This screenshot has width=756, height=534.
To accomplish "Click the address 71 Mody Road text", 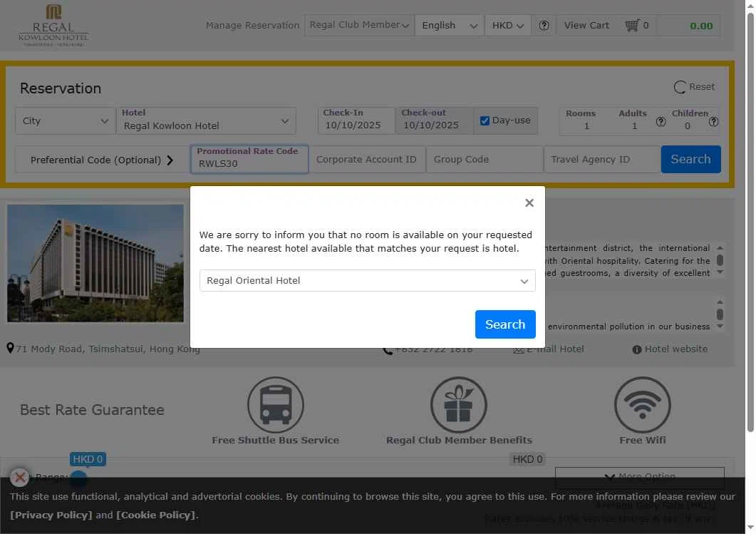I will tap(108, 349).
